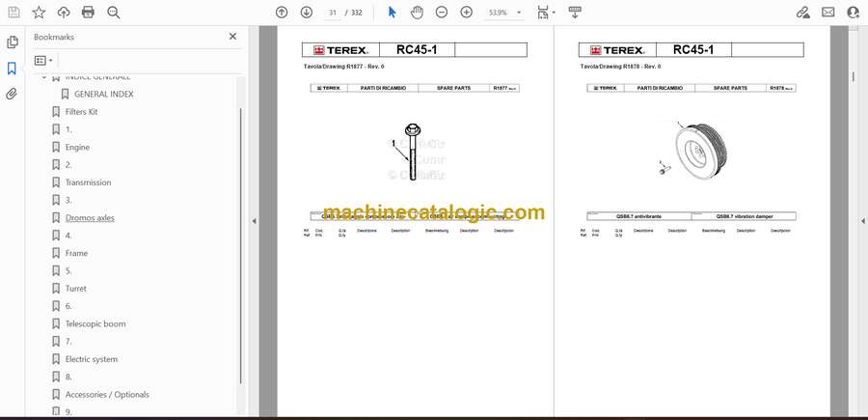Open the Electric system bookmark
Viewport: 868px width, 420px height.
[92, 359]
